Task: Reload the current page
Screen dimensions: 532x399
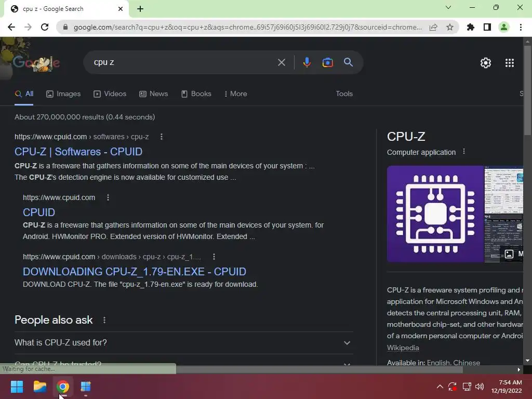Action: (x=45, y=27)
